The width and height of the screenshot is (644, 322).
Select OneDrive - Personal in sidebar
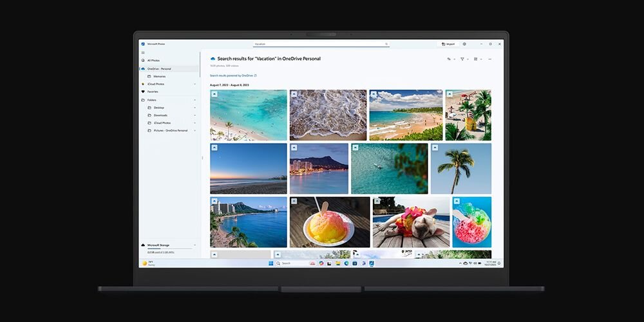click(x=158, y=68)
